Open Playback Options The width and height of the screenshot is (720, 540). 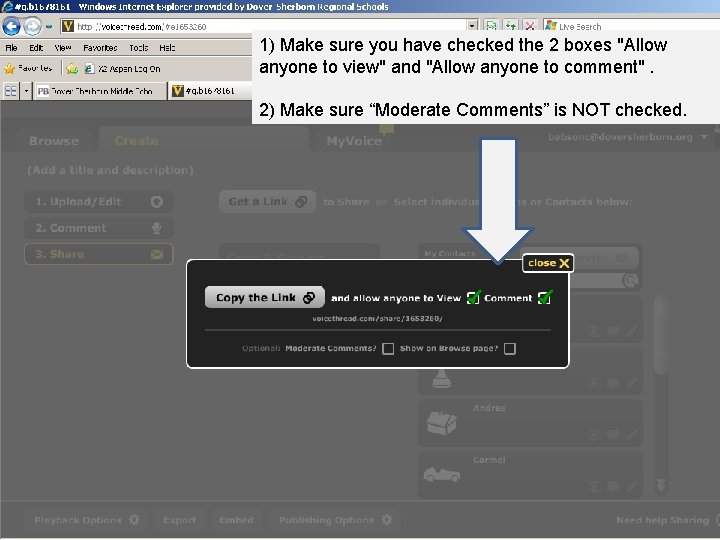point(86,520)
